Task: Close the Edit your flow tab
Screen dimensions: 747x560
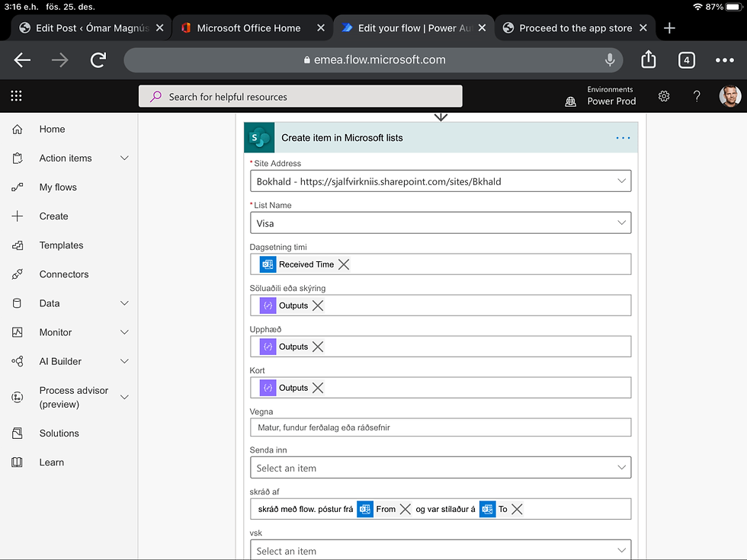Action: [x=482, y=28]
